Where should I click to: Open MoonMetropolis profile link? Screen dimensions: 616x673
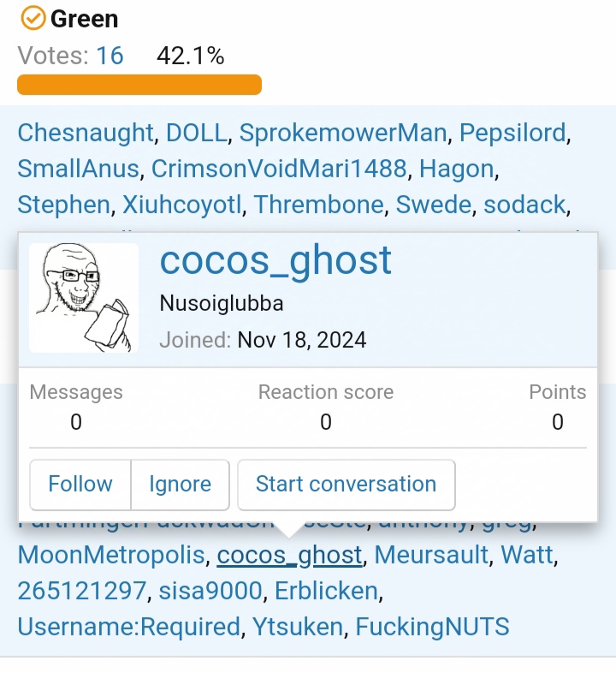[x=111, y=555]
